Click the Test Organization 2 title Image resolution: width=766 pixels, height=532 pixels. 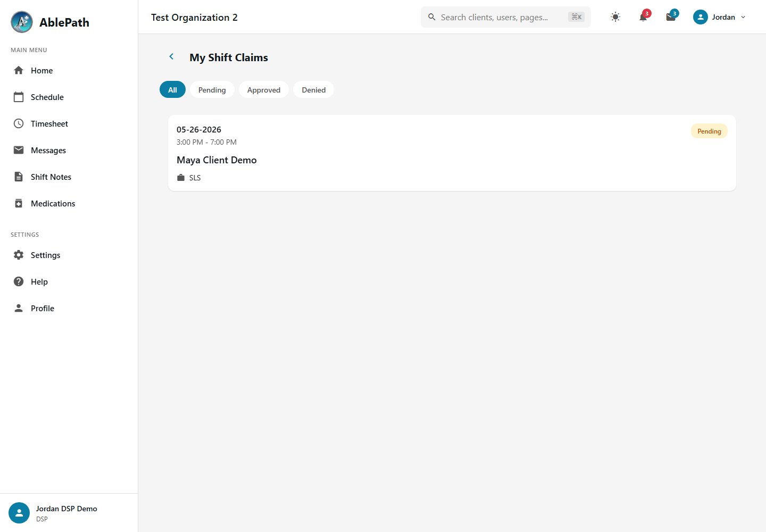point(194,17)
